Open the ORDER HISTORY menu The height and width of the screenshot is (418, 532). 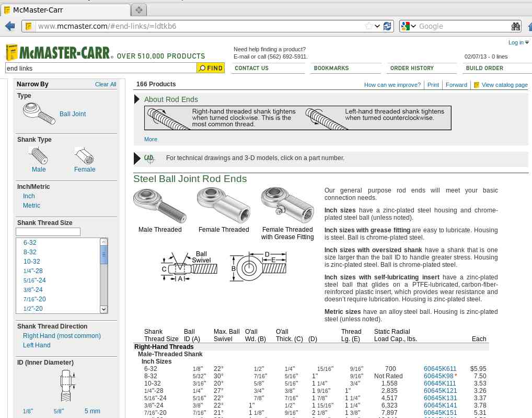point(412,68)
